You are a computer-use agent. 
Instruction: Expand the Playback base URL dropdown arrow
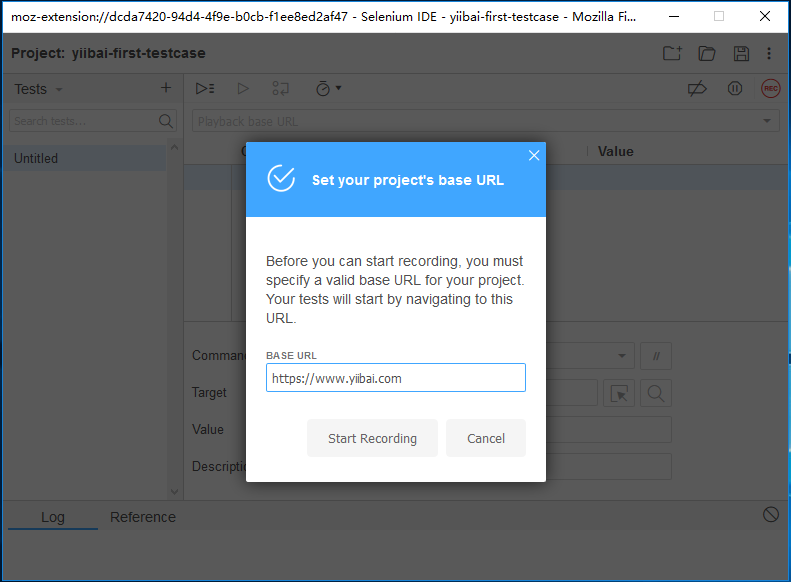coord(767,121)
